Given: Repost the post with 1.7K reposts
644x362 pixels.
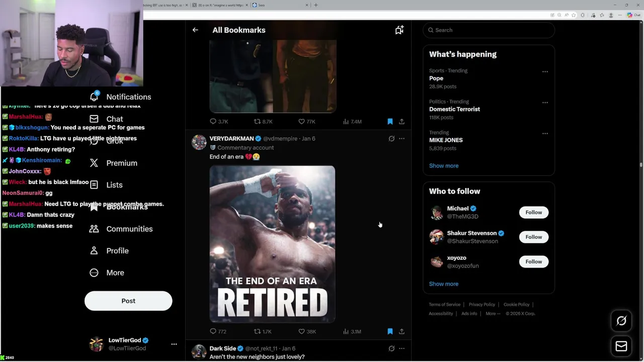Looking at the screenshot, I should [x=263, y=331].
